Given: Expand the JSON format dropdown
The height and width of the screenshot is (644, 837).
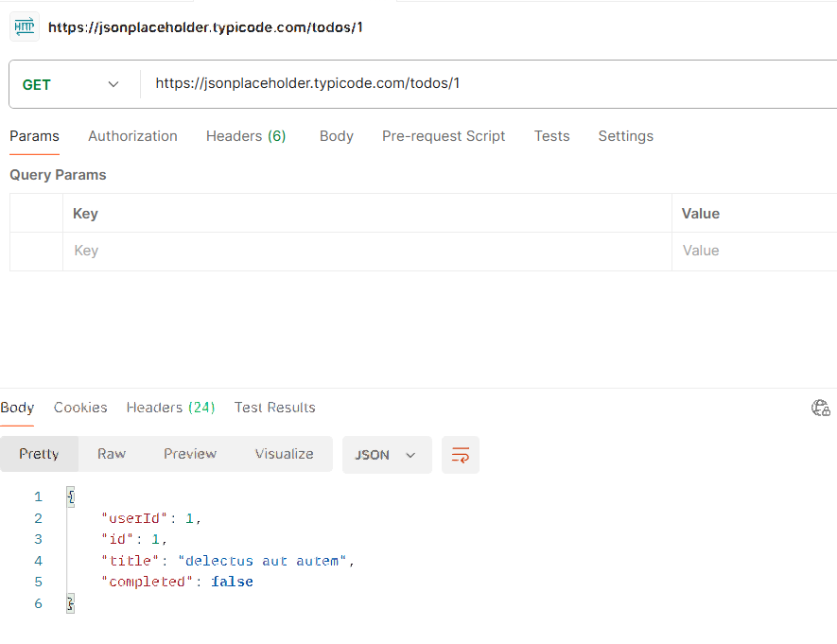Looking at the screenshot, I should click(x=387, y=455).
